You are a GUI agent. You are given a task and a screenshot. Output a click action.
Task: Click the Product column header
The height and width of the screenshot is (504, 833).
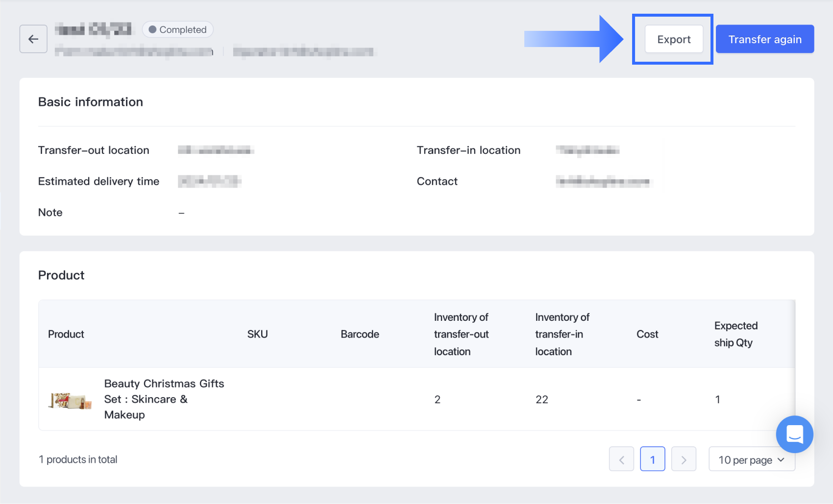66,334
